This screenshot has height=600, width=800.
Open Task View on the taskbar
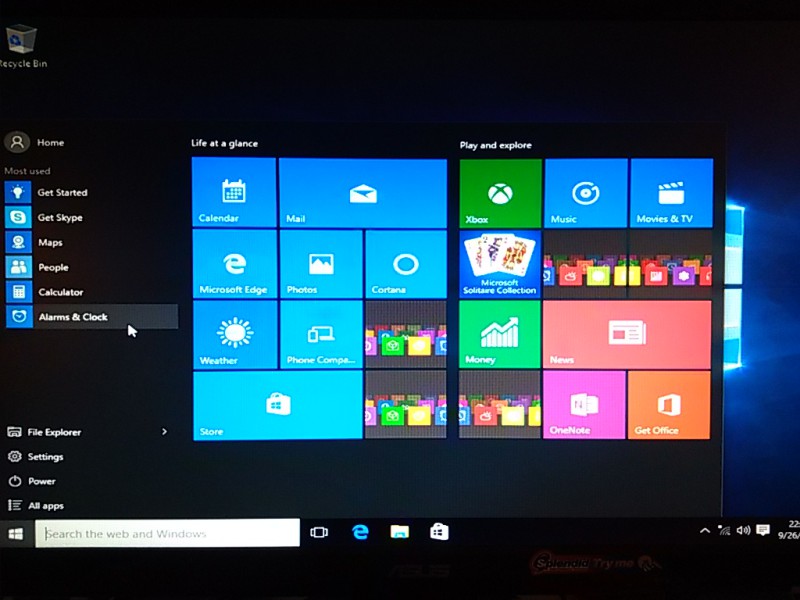click(319, 533)
